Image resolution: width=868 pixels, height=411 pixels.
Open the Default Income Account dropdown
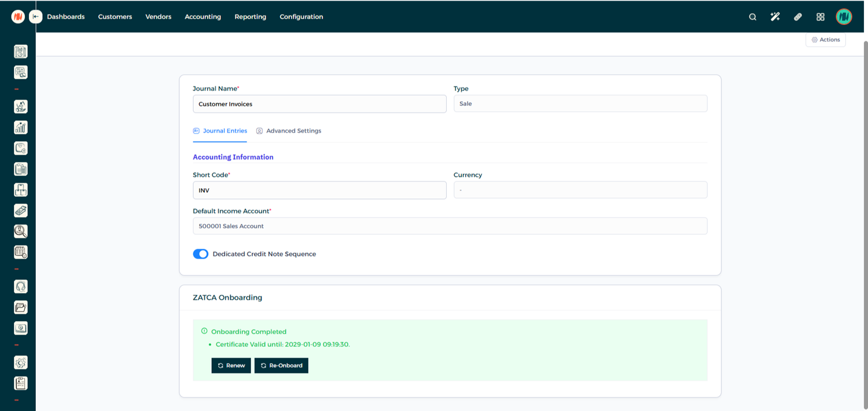point(450,226)
